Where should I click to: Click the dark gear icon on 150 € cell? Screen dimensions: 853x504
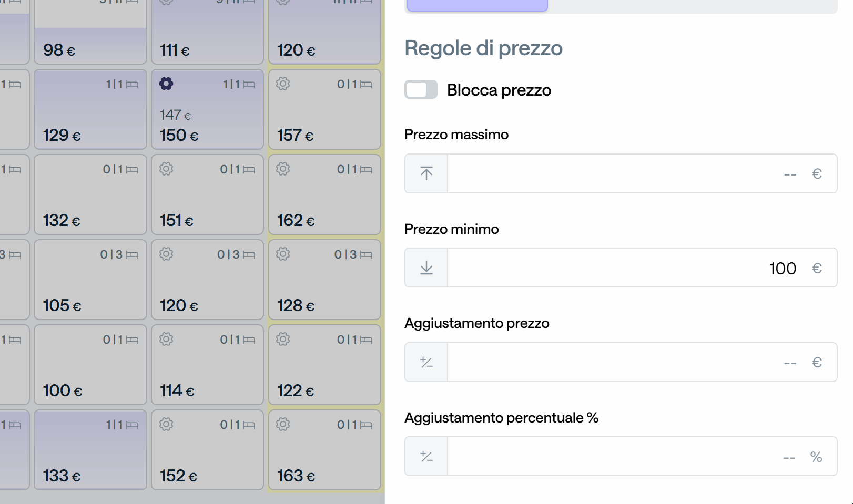pyautogui.click(x=166, y=84)
